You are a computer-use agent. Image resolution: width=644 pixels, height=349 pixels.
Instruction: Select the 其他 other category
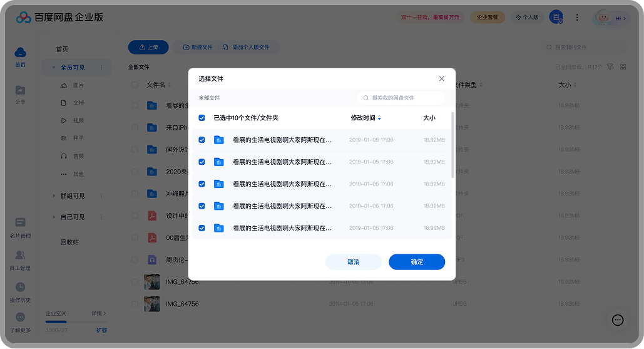(73, 174)
